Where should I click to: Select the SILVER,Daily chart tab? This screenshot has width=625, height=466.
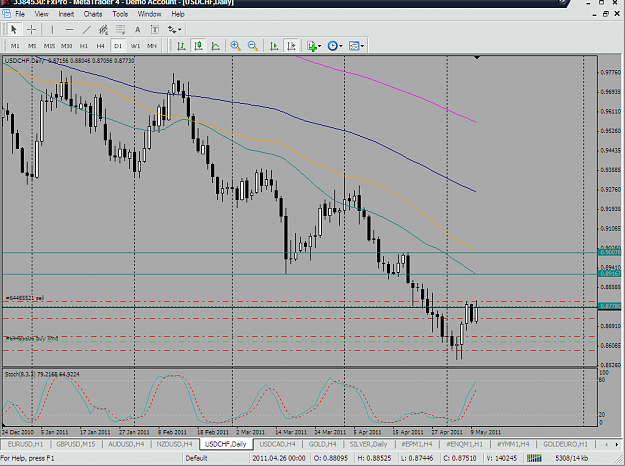368,444
